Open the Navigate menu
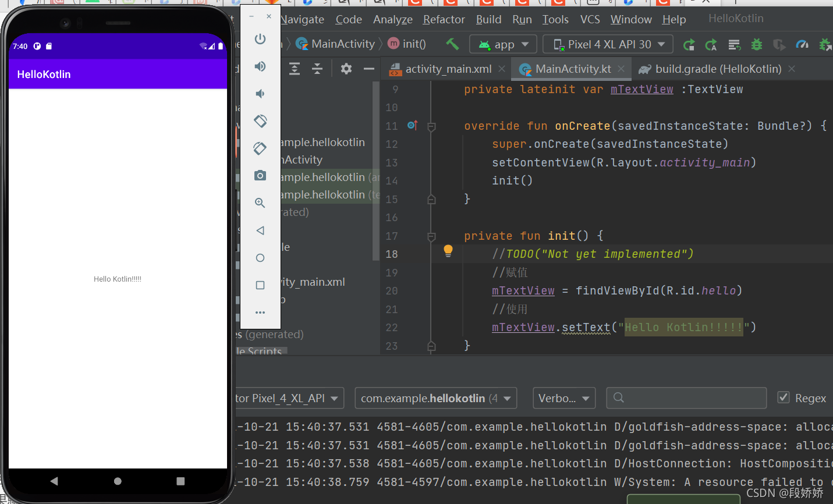Screen dimensions: 833x504 [302, 19]
